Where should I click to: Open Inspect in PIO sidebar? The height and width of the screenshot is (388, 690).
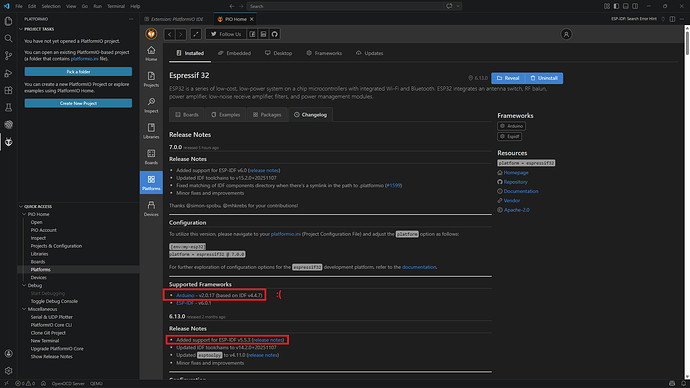point(151,105)
